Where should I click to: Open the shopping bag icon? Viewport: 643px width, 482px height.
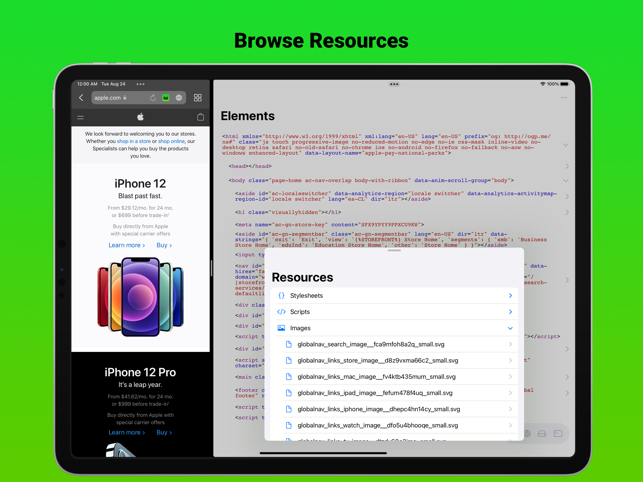click(200, 117)
